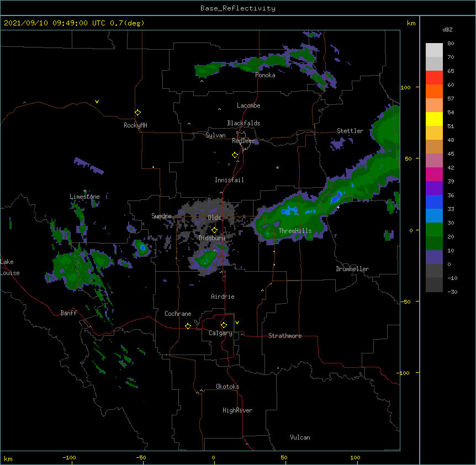Click the Calgary city label
Screen dimensions: 476x465
click(x=221, y=333)
